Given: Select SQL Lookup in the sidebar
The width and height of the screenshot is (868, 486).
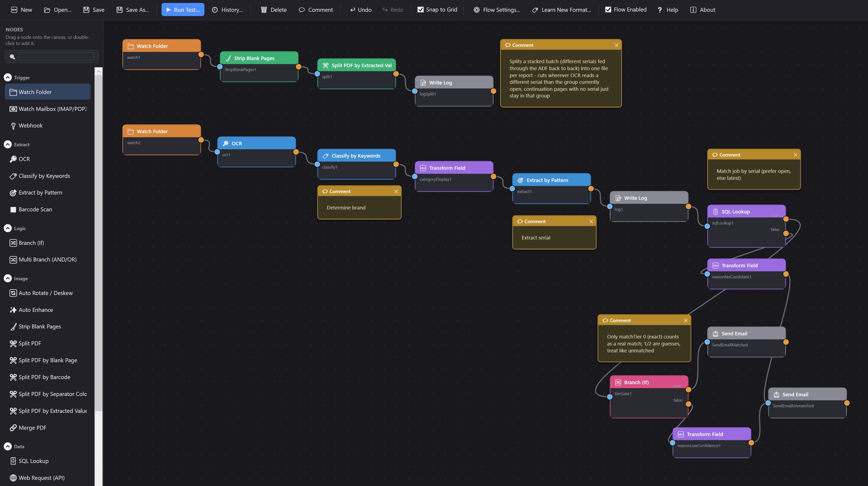Looking at the screenshot, I should pyautogui.click(x=47, y=461).
